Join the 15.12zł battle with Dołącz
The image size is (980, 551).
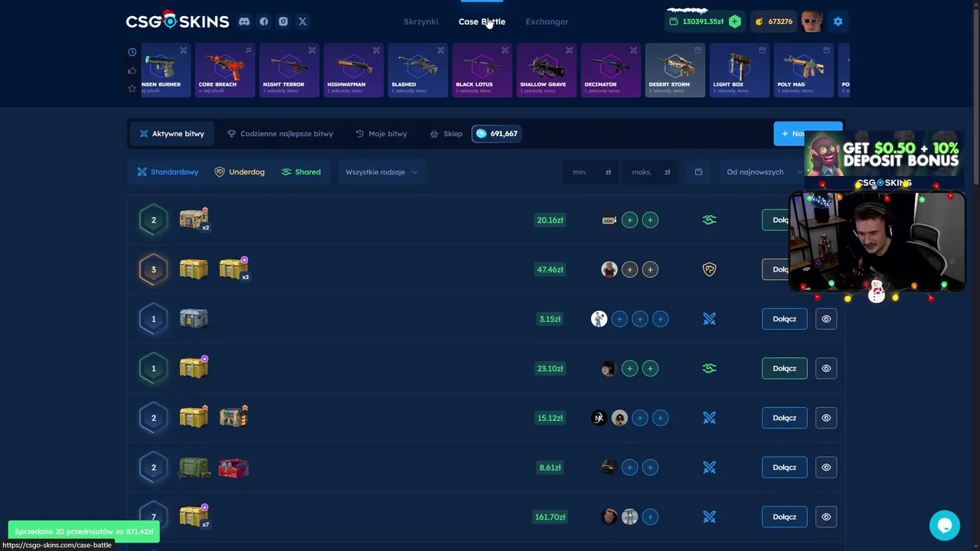784,418
